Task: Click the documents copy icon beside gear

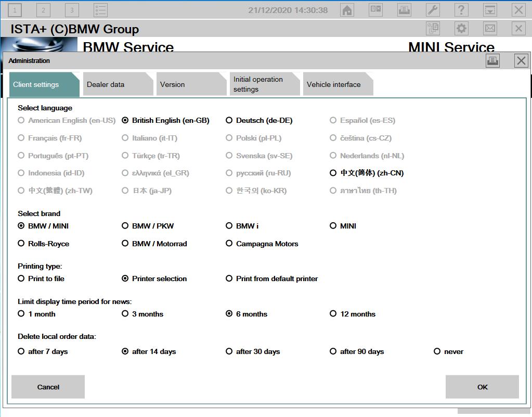Action: click(433, 29)
